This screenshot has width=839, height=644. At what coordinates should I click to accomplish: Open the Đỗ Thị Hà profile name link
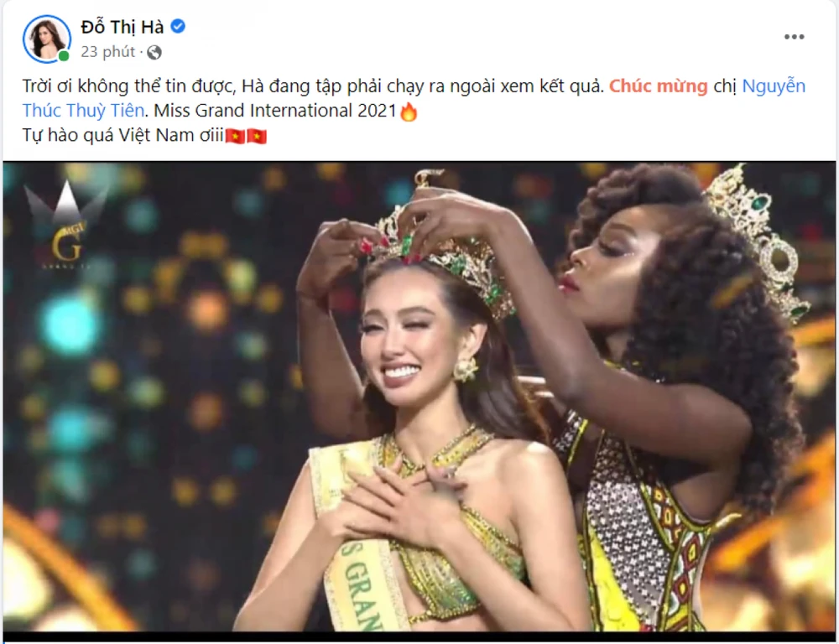click(x=122, y=27)
